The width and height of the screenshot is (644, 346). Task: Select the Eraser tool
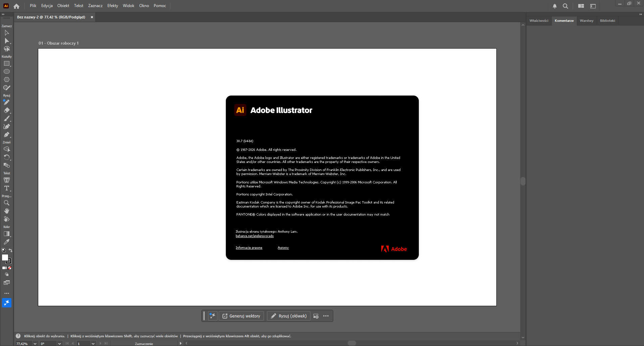[x=7, y=110]
